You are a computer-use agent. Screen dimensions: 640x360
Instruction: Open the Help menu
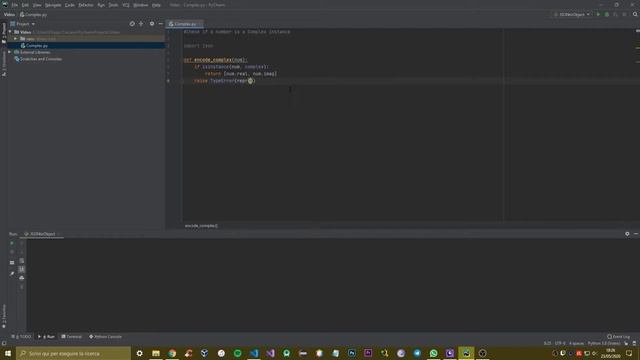click(156, 5)
